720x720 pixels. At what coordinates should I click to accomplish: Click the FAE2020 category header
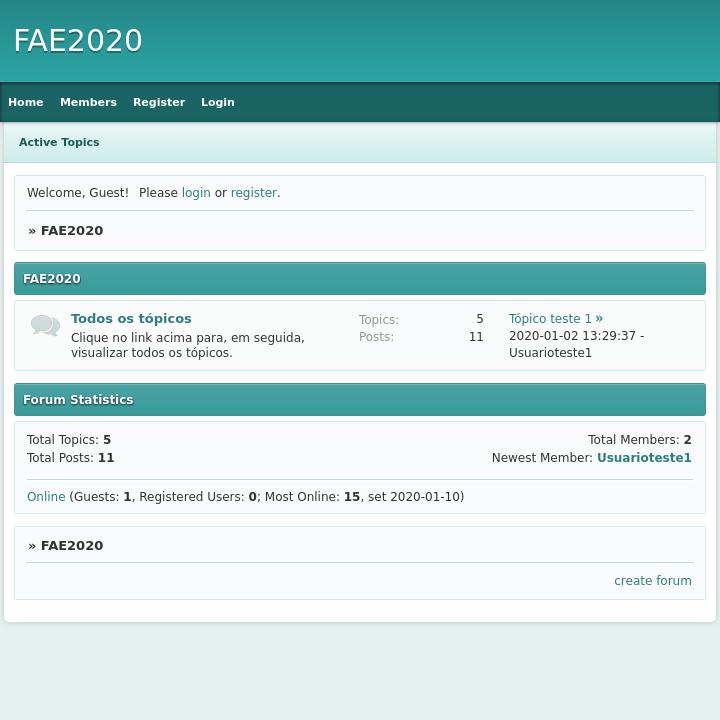(x=52, y=279)
